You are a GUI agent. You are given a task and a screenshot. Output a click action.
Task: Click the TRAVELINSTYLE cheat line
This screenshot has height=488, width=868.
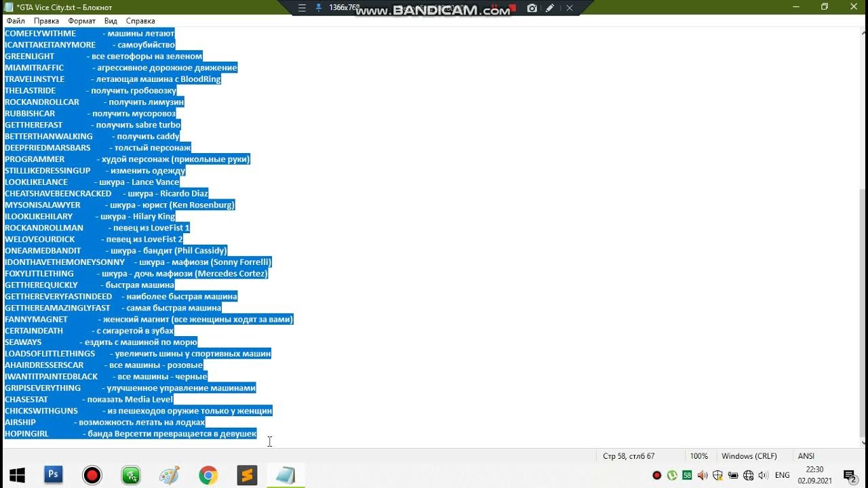pyautogui.click(x=113, y=79)
